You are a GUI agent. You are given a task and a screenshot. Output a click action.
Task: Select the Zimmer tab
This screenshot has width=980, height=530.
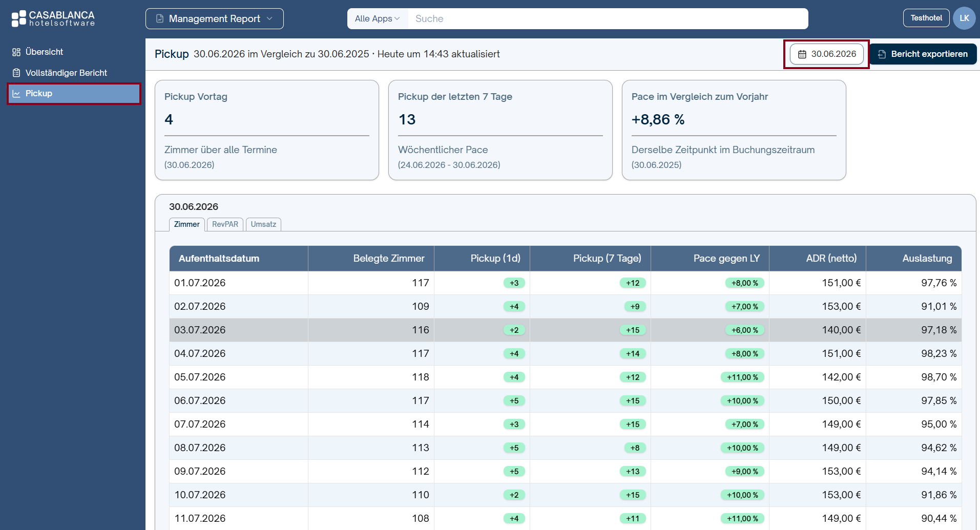tap(187, 224)
